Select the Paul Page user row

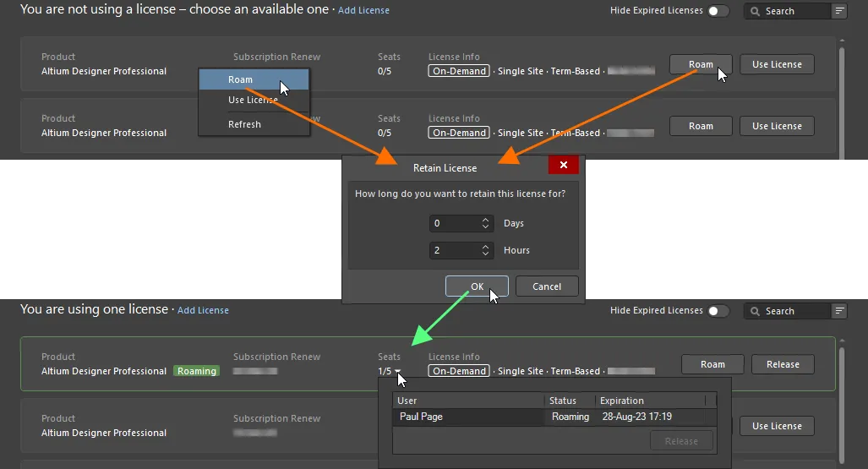554,417
